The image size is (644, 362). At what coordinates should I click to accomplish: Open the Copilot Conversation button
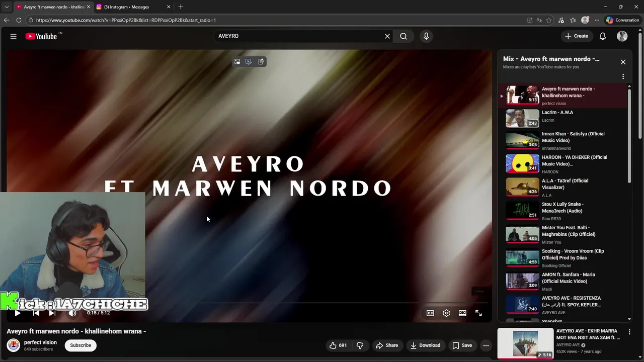pos(623,20)
